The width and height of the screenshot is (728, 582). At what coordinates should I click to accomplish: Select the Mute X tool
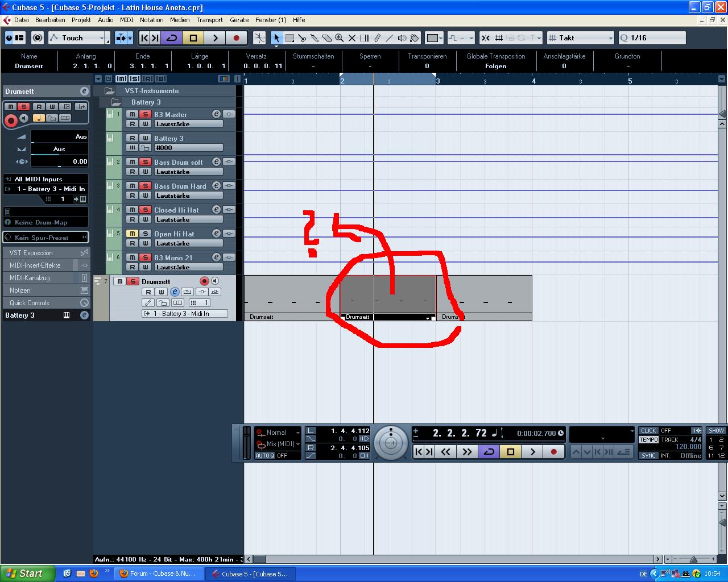point(352,38)
